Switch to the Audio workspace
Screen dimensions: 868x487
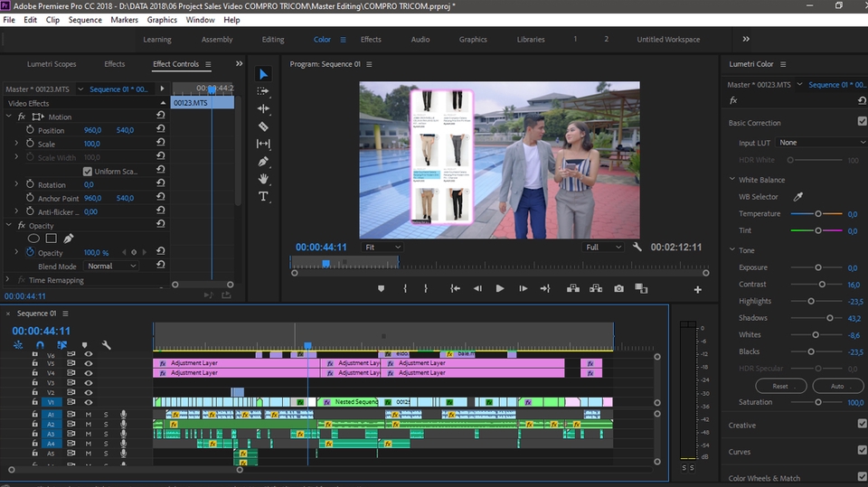[420, 39]
